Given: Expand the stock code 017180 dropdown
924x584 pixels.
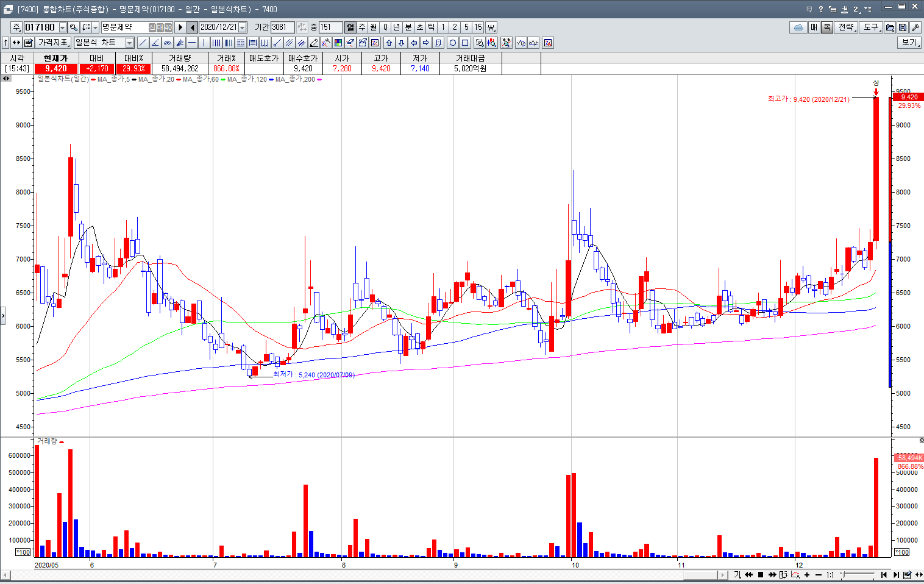Looking at the screenshot, I should point(62,27).
